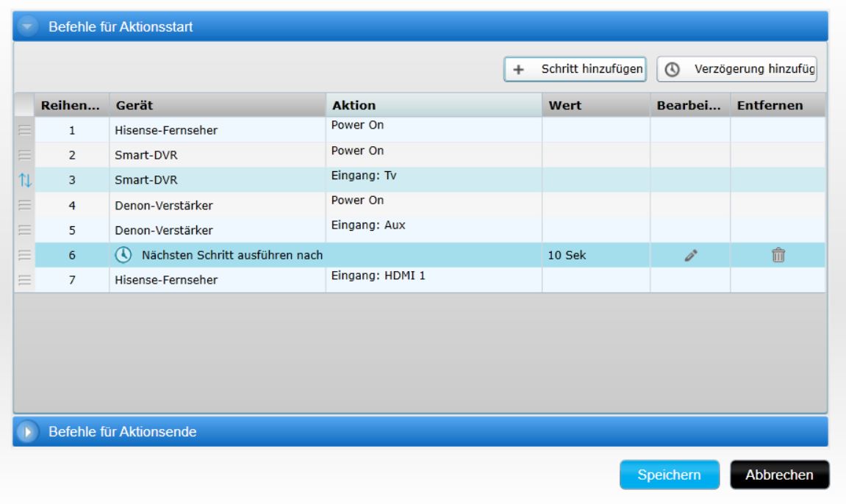Click the Gerät column header

tap(217, 105)
